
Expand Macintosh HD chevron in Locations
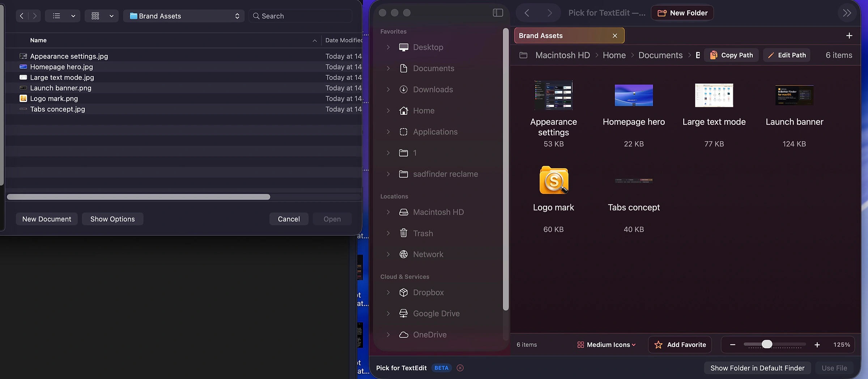click(388, 212)
